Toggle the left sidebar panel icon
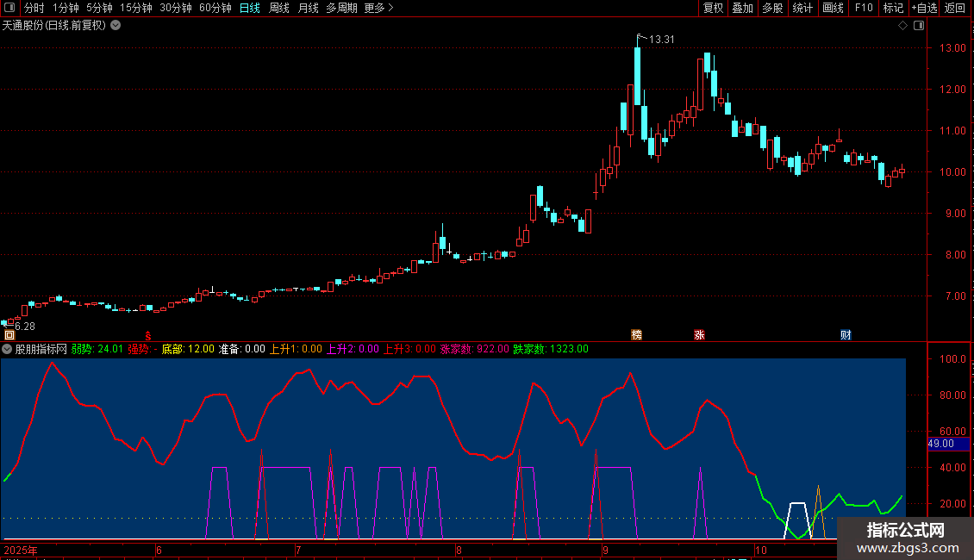Screen dimensions: 974x560 [9, 9]
